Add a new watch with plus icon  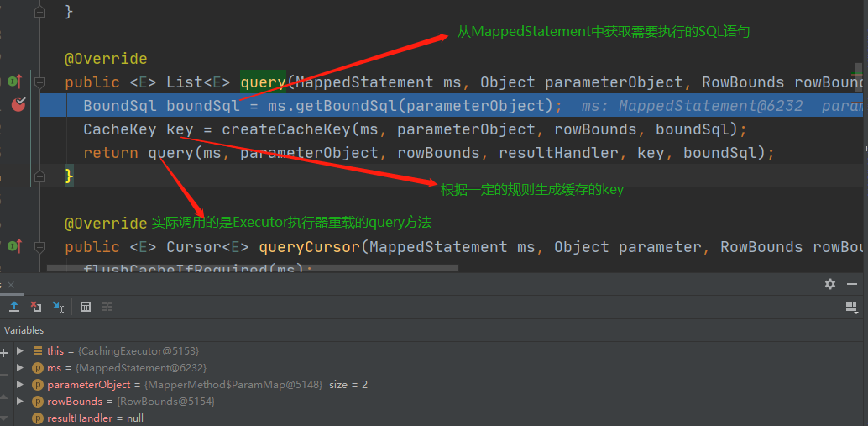coord(4,352)
